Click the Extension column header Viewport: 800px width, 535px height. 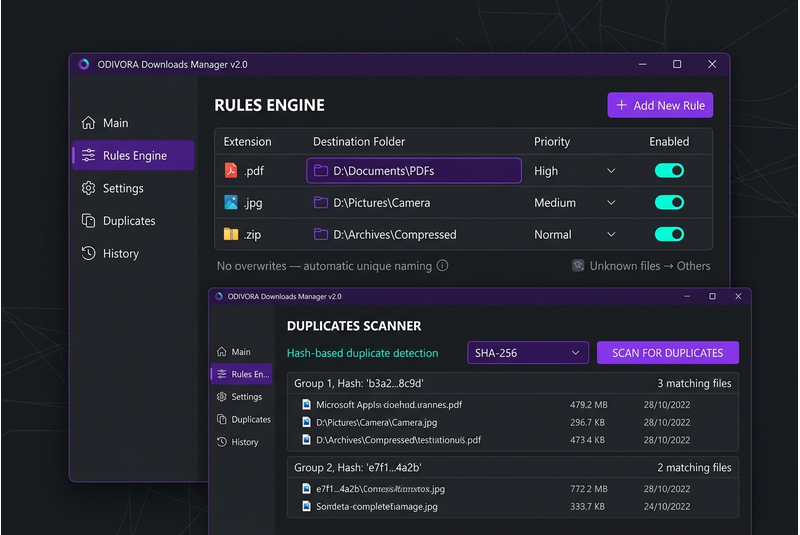pos(247,141)
